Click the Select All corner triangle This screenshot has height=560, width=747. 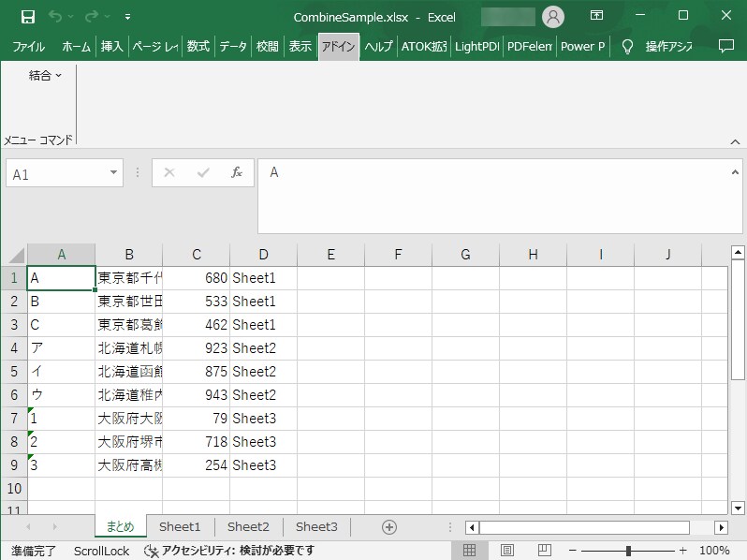pyautogui.click(x=16, y=255)
